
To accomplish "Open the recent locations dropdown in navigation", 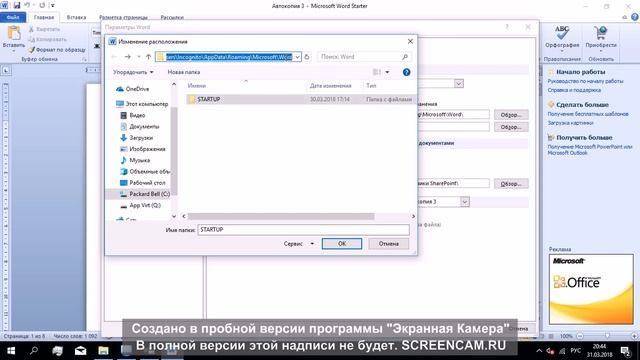I will [139, 57].
